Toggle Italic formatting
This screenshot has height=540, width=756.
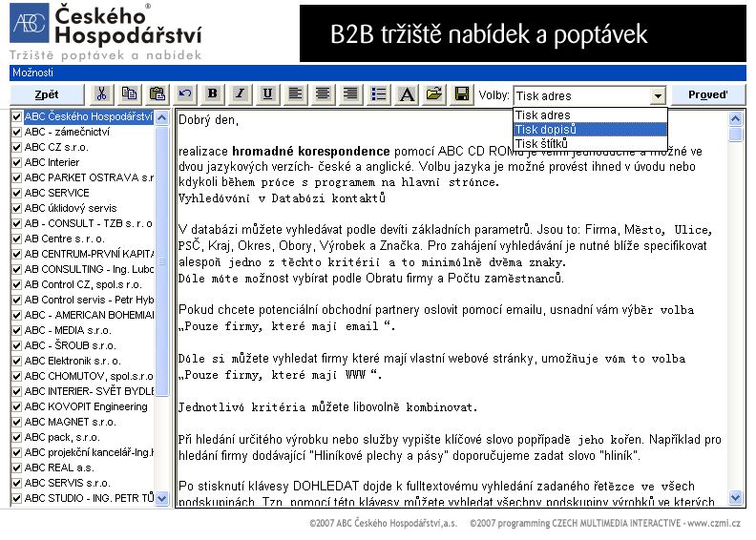point(241,94)
